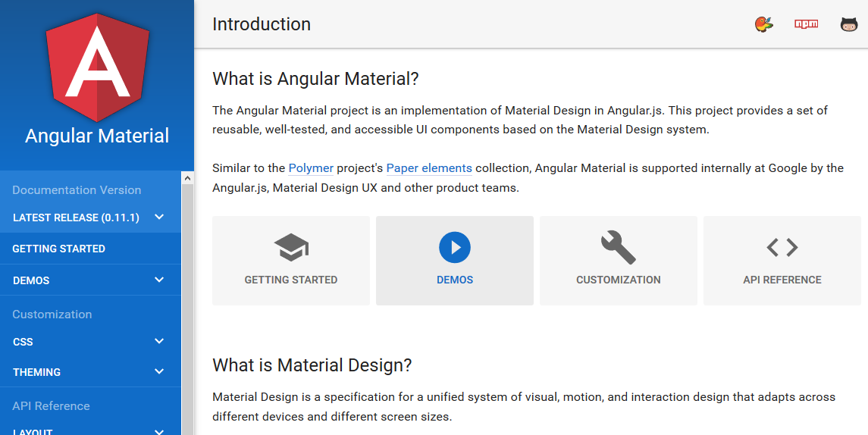Screen dimensions: 868x435
Task: Click the wrench Customization icon
Action: 619,247
